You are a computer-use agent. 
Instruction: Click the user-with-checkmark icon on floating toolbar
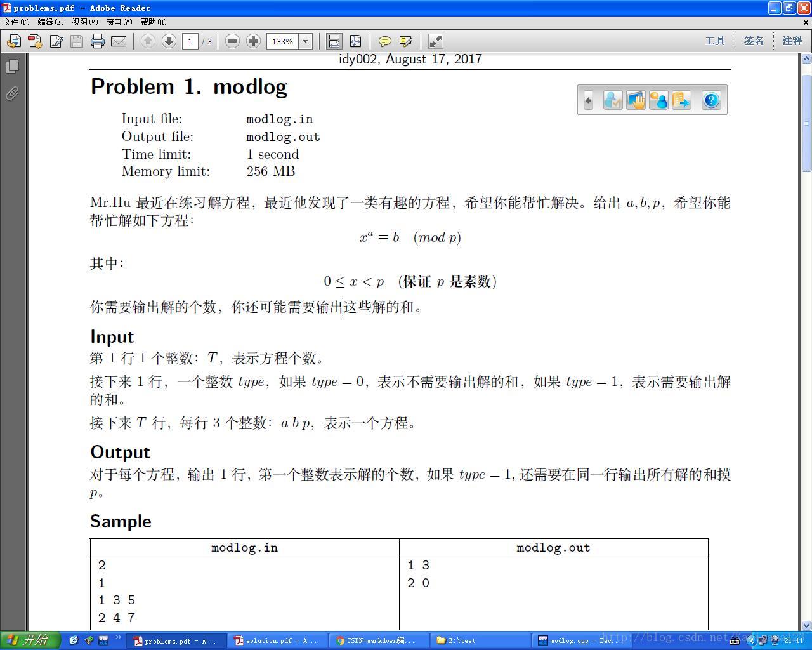click(x=613, y=100)
